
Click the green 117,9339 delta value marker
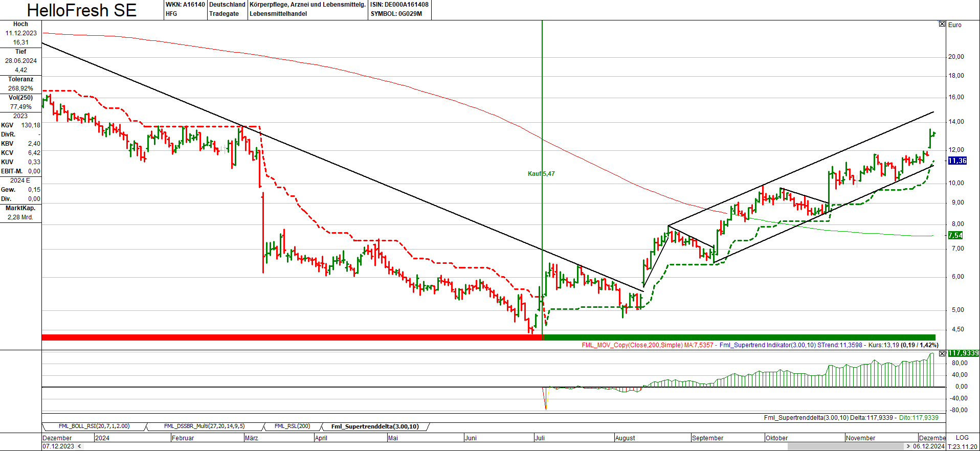[x=963, y=353]
